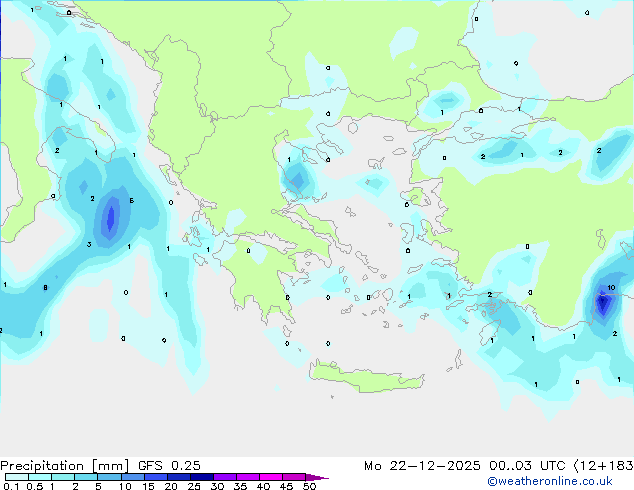Image resolution: width=634 pixels, height=490 pixels.
Task: Select the 20–25 mm legend swatch
Action: pyautogui.click(x=179, y=477)
